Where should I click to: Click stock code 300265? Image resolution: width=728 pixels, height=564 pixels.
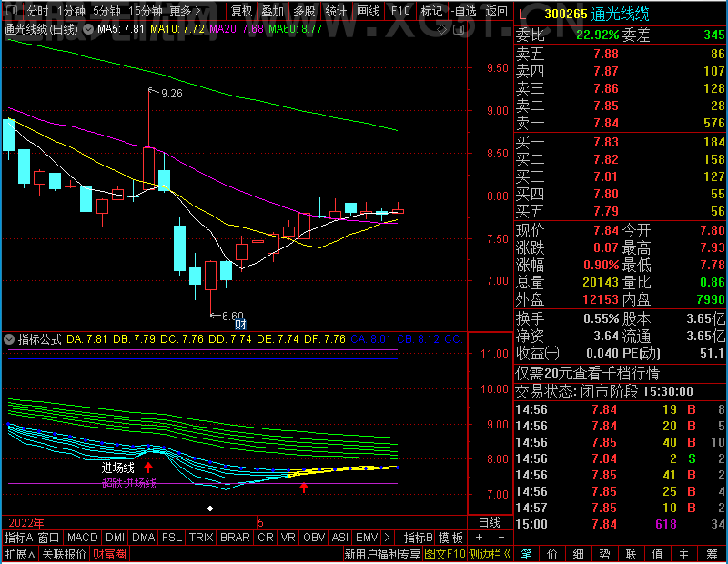click(566, 14)
